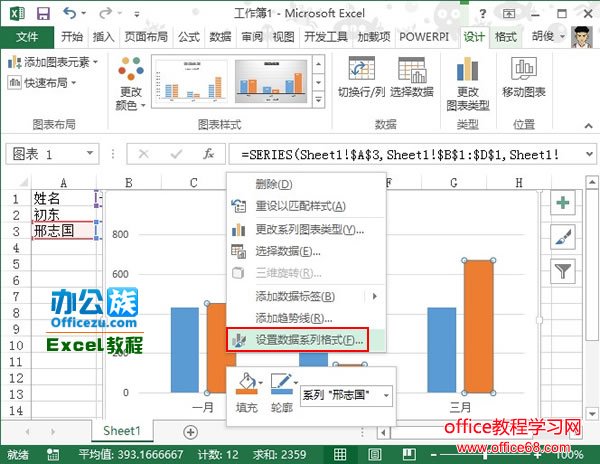Image resolution: width=600 pixels, height=464 pixels.
Task: Expand the chart styles gallery
Action: 318,100
